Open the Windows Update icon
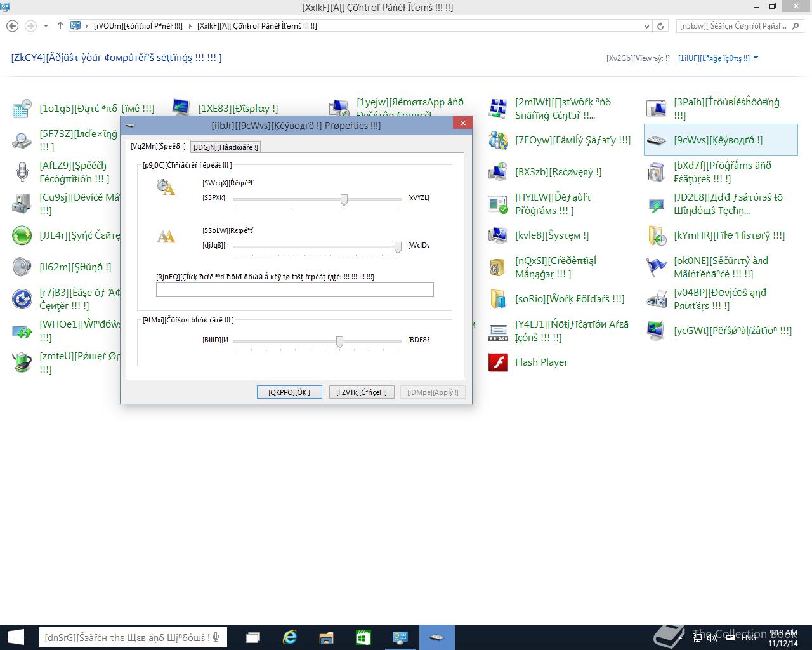Screen dimensions: 812x650 (22, 331)
